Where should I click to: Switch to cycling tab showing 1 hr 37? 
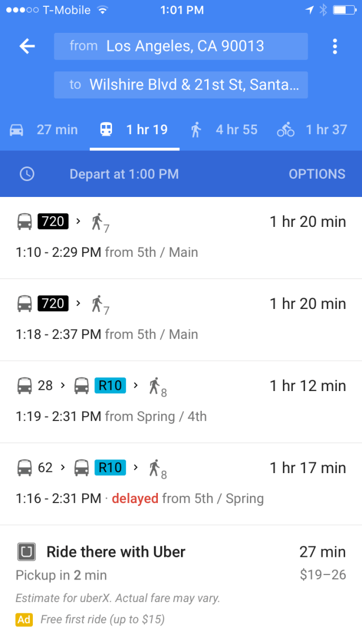(x=312, y=130)
